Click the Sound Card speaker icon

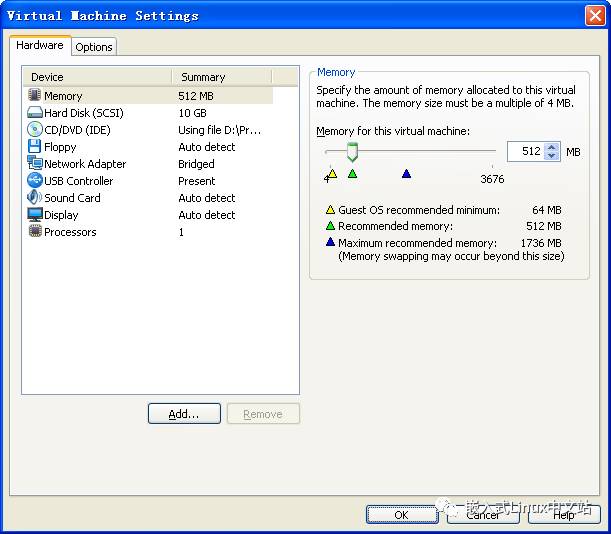pos(35,197)
